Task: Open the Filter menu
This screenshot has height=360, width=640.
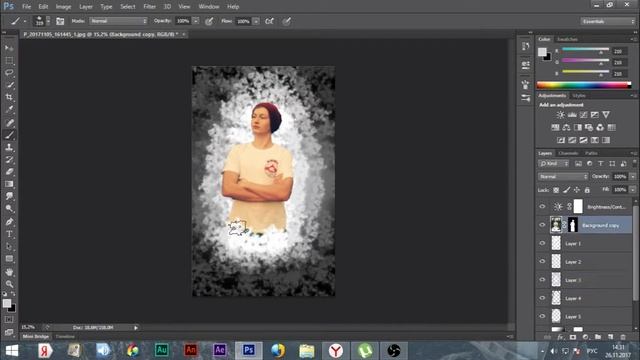Action: (x=149, y=7)
